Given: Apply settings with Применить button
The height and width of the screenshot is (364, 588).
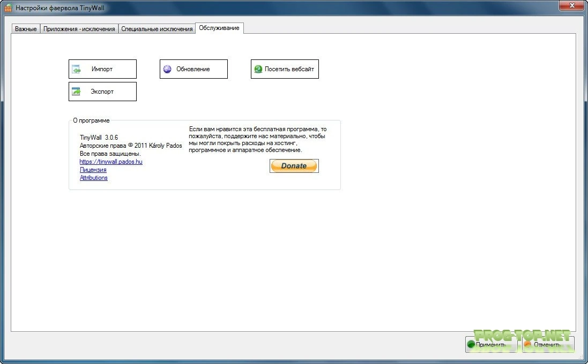Looking at the screenshot, I should pyautogui.click(x=491, y=344).
